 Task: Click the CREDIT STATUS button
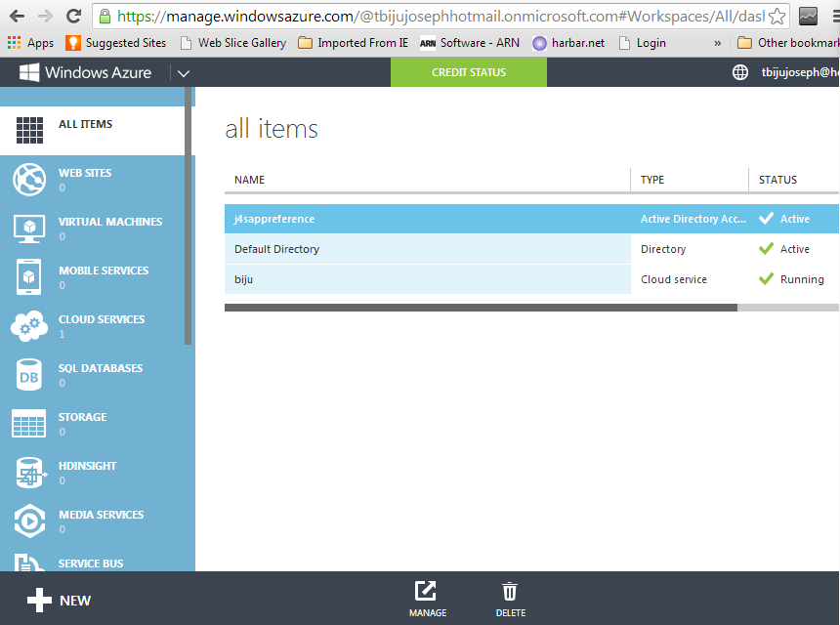pos(469,72)
